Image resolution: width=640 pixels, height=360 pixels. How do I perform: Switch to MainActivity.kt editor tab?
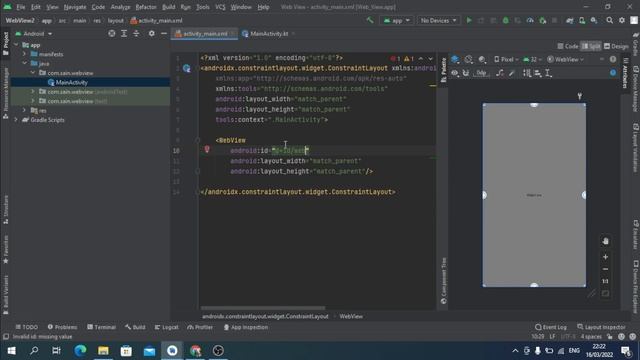(269, 34)
